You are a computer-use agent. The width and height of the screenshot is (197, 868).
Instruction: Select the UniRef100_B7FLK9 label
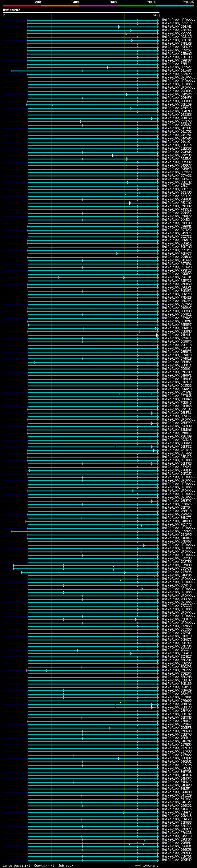[177, 43]
